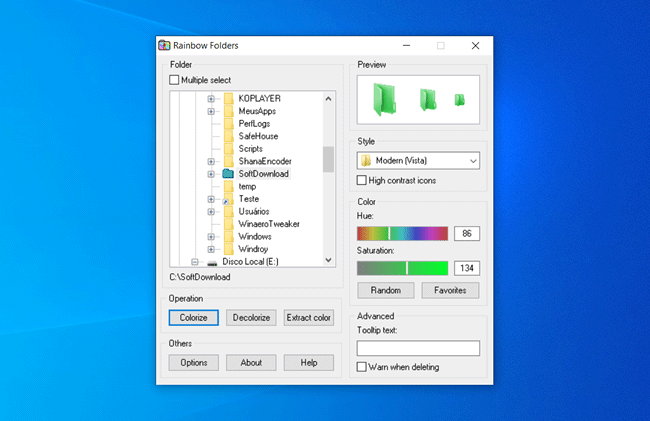Click the SafeHouse folder icon

(229, 136)
